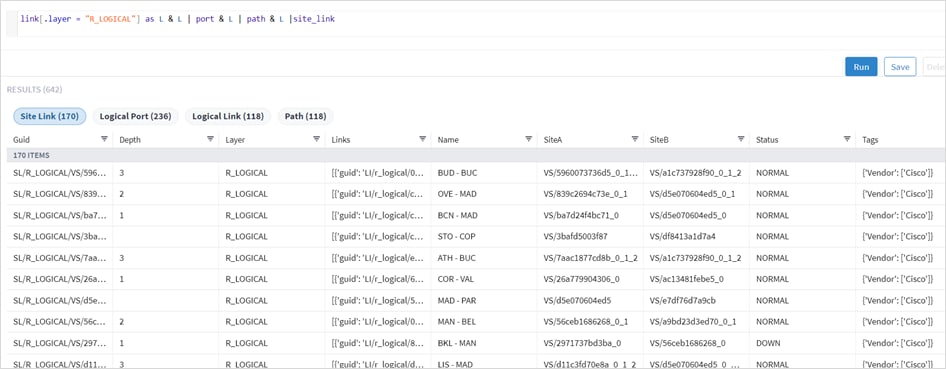Screen dimensions: 946x369
Task: Select the ATH - BUC name cell
Action: 457,257
